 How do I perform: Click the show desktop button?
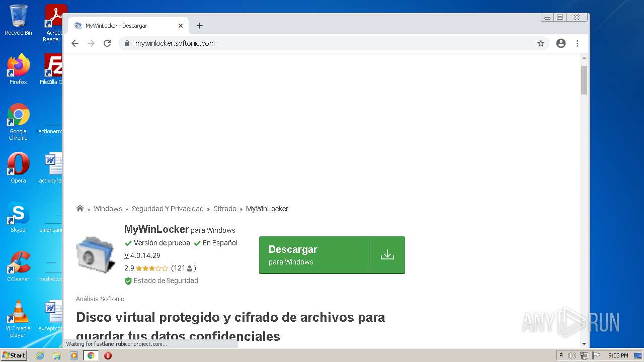tap(638, 355)
